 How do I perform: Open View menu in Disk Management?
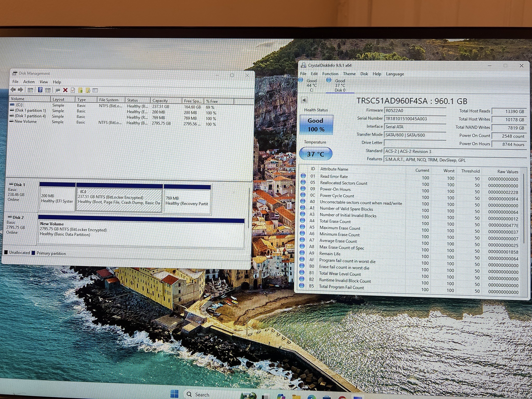[44, 82]
